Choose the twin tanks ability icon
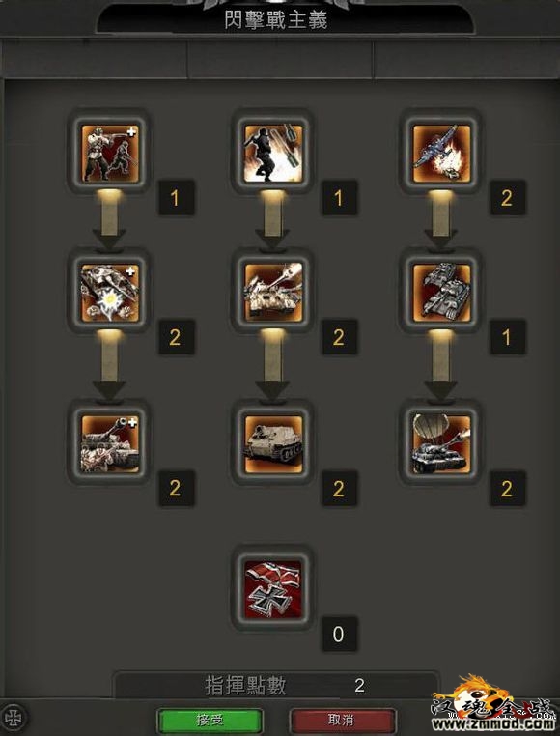This screenshot has width=560, height=736. 441,293
